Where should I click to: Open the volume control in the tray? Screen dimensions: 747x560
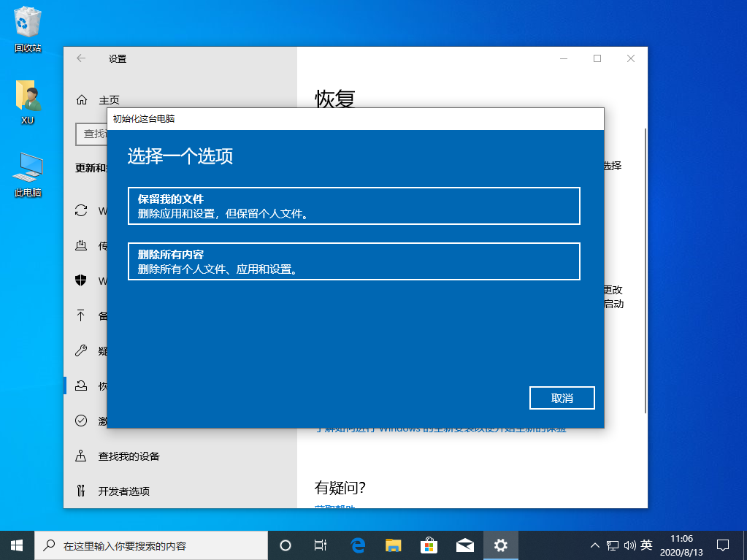click(629, 544)
